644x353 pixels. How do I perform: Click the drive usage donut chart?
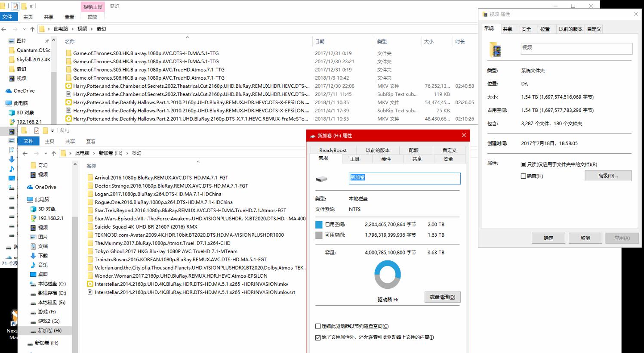tap(388, 274)
